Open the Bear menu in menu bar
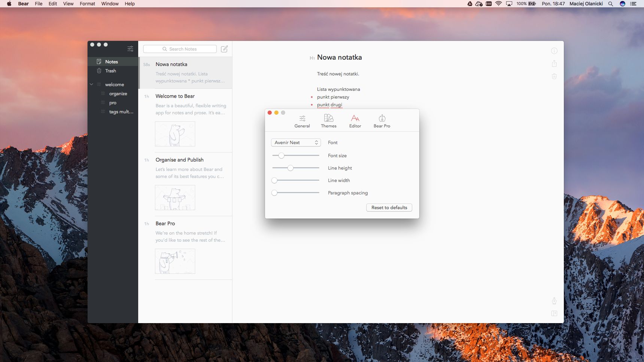 click(x=23, y=4)
